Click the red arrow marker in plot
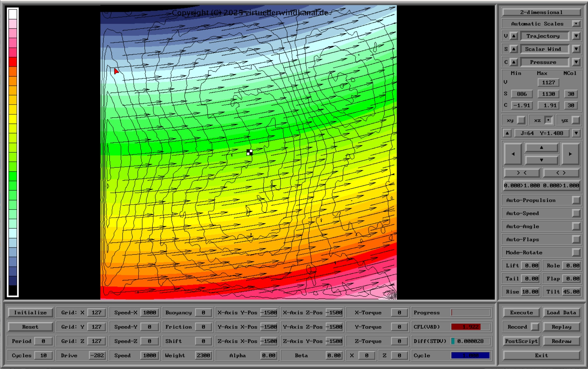Screen dimensions: 588x369 click(116, 71)
